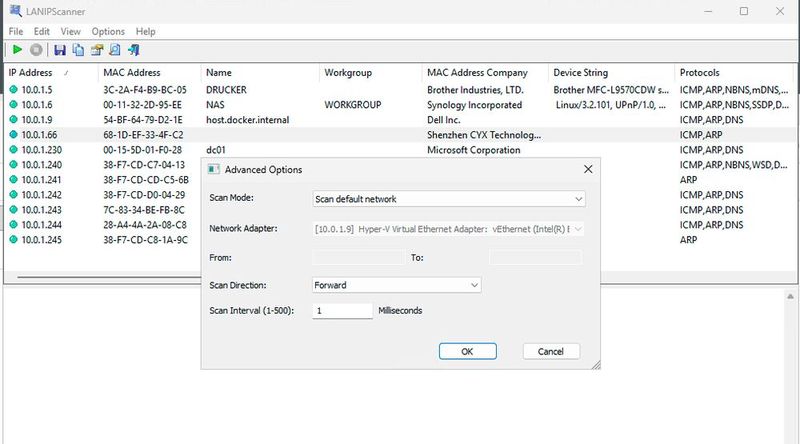Click the exit door toolbar icon

click(134, 50)
